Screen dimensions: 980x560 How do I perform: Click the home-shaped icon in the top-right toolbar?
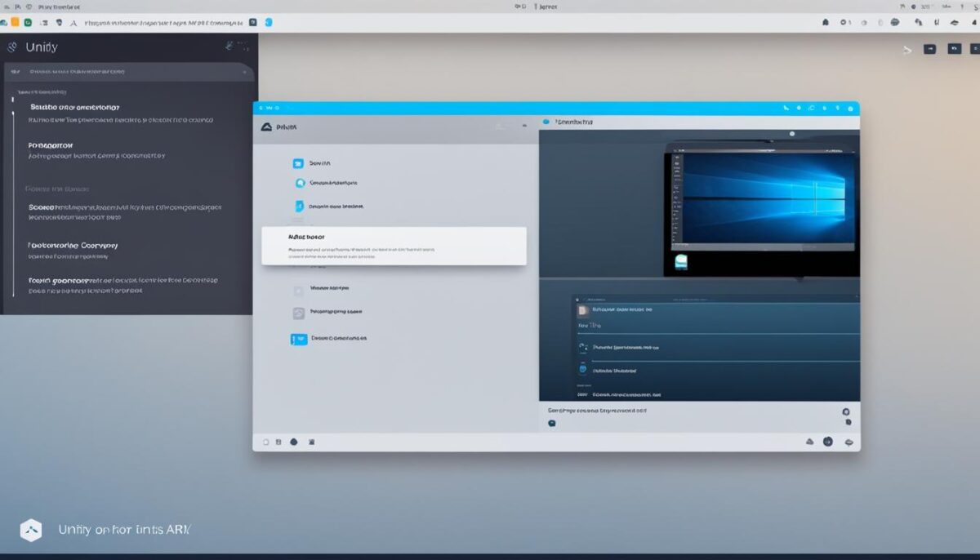click(825, 23)
